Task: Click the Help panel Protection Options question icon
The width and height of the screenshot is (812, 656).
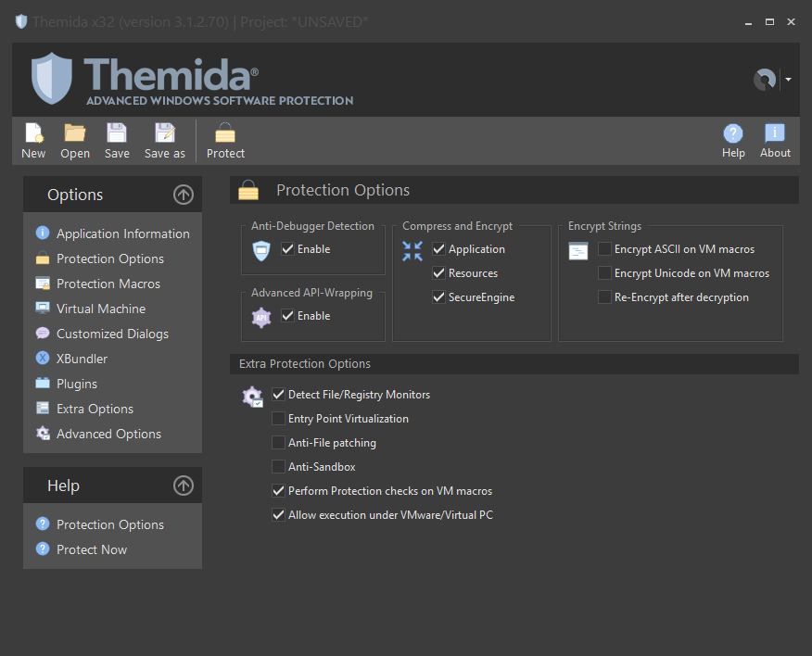Action: coord(43,524)
